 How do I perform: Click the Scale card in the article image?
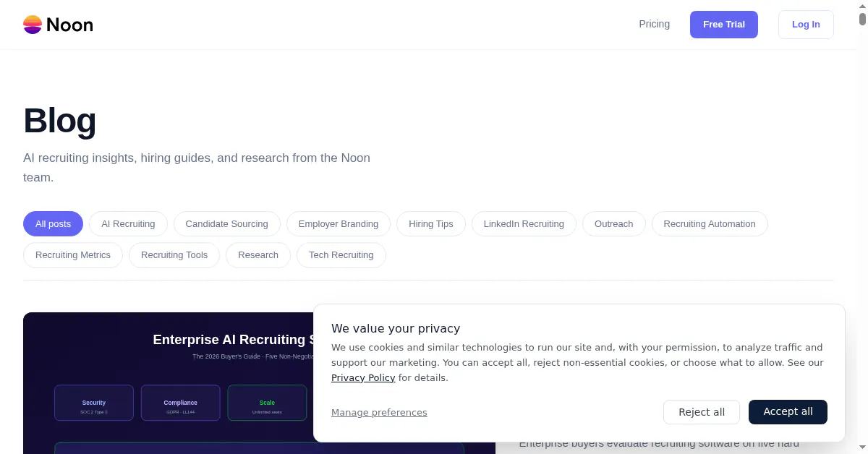(x=268, y=403)
